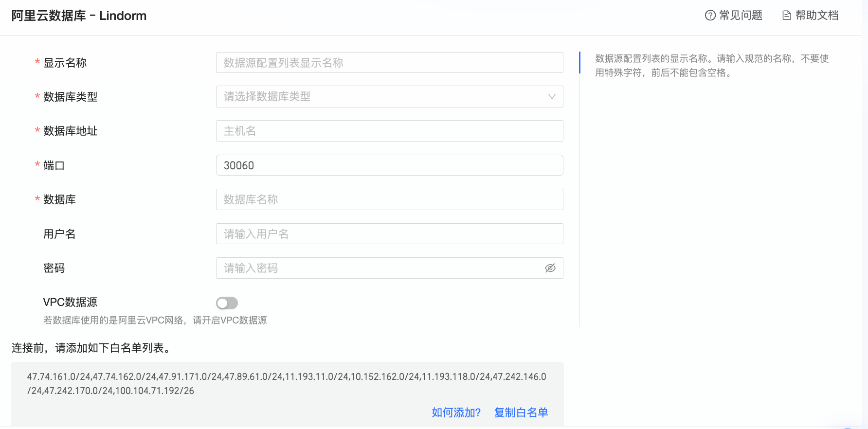
Task: Click the document icon beside 帮助文档
Action: click(x=787, y=16)
